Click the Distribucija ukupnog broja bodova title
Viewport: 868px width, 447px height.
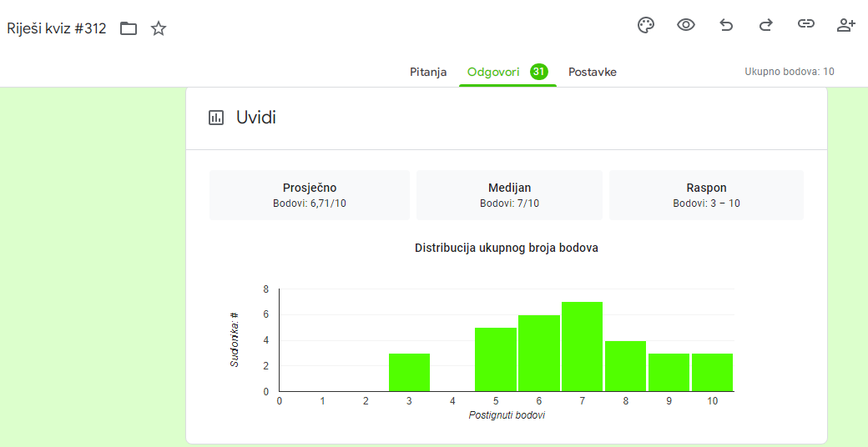click(507, 248)
